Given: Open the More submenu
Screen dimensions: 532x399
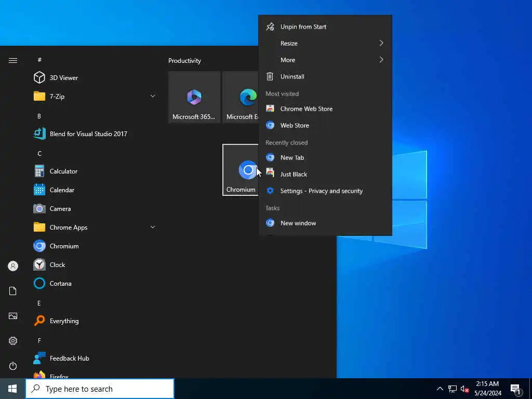Looking at the screenshot, I should pos(325,60).
